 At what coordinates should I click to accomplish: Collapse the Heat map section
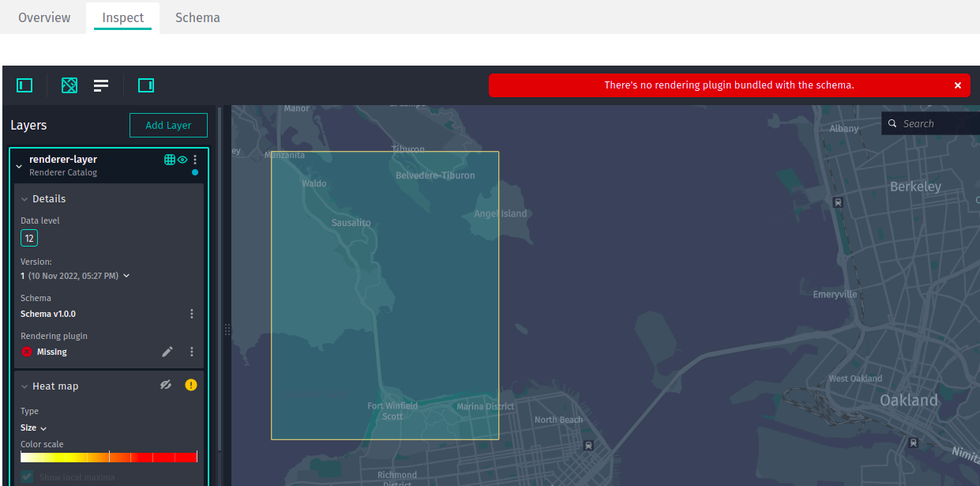24,386
